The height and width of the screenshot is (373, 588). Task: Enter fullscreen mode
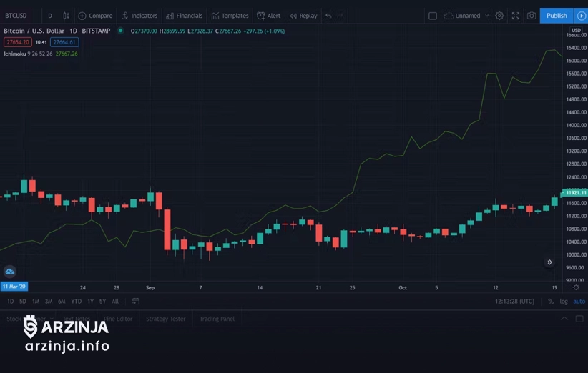pos(515,16)
